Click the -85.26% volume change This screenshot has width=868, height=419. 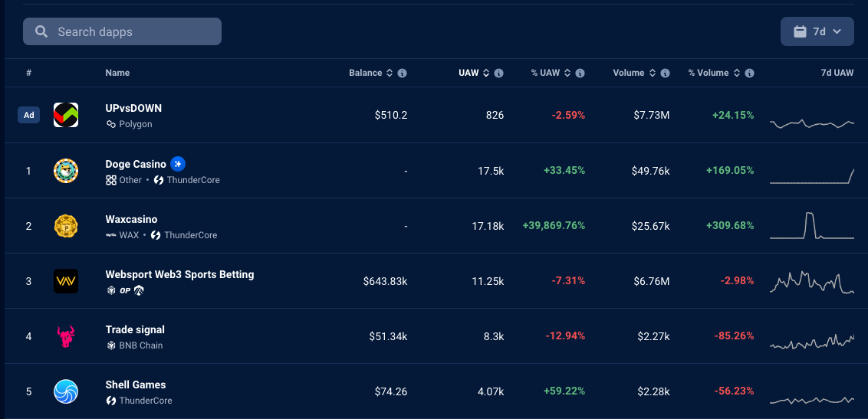[734, 336]
